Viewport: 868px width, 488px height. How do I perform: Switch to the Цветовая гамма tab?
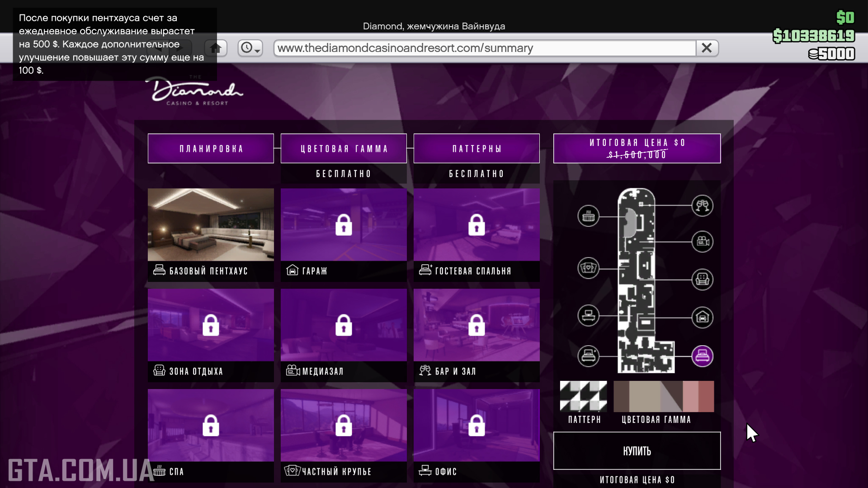point(344,148)
